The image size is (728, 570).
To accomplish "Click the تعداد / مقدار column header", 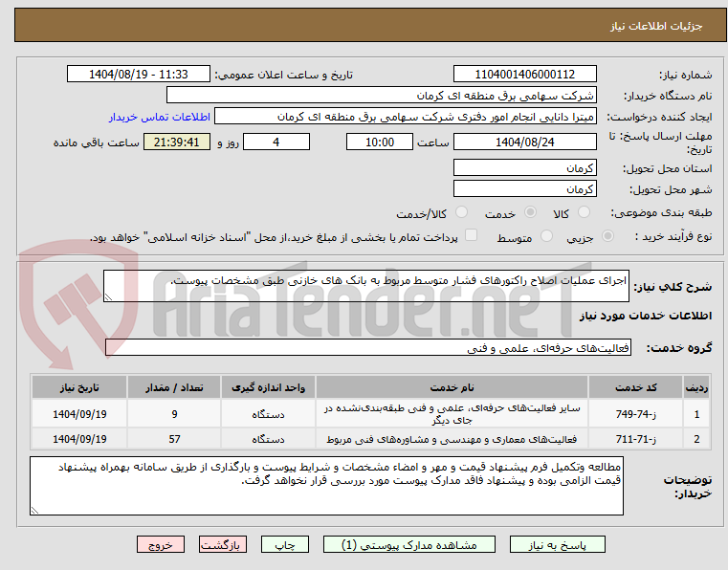I will coord(174,387).
